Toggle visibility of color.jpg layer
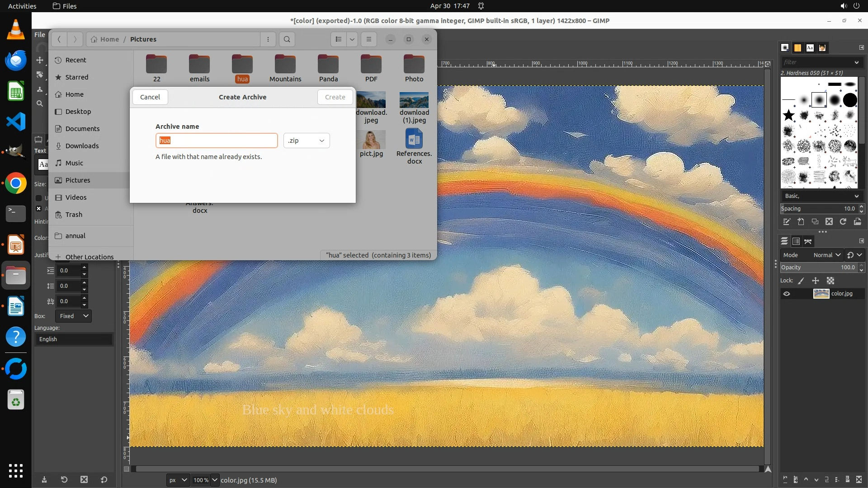 (x=787, y=294)
